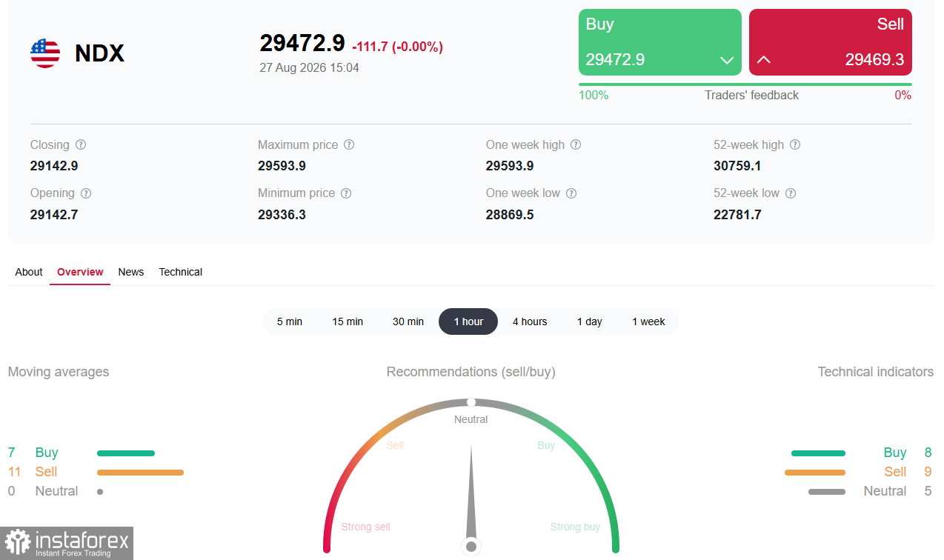Click the timestamp 27 Aug 2026 15:04
The height and width of the screenshot is (560, 944).
309,67
